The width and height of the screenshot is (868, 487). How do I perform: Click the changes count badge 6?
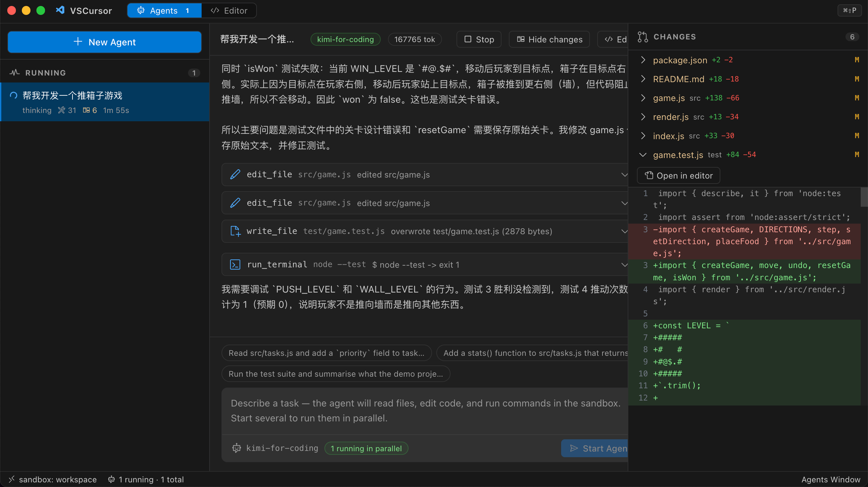852,37
